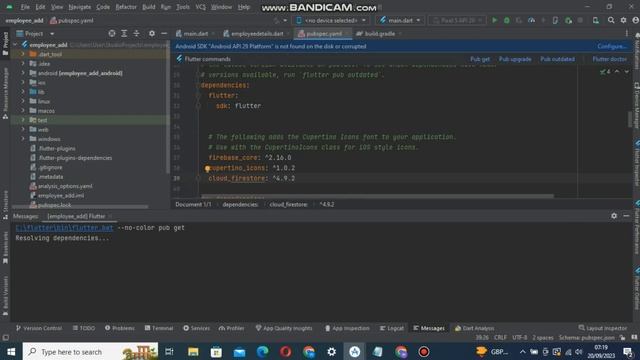Open the Logcat tool window
Viewport: 640px width, 360px height.
click(391, 328)
